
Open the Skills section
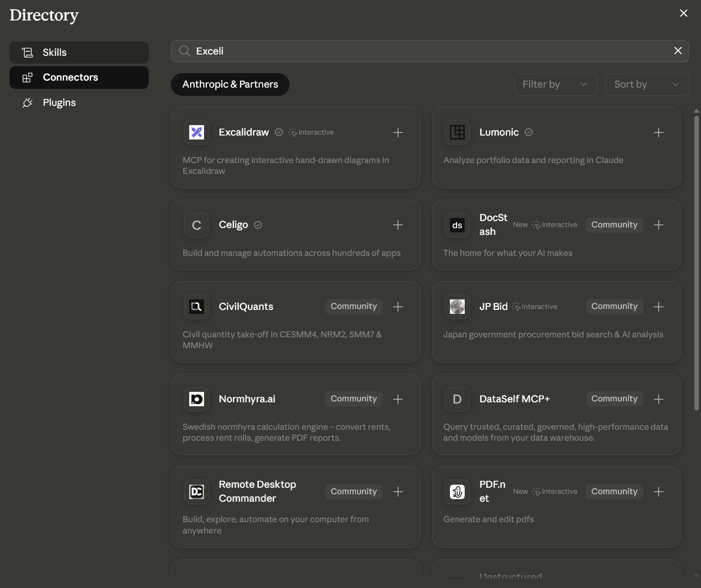click(79, 52)
